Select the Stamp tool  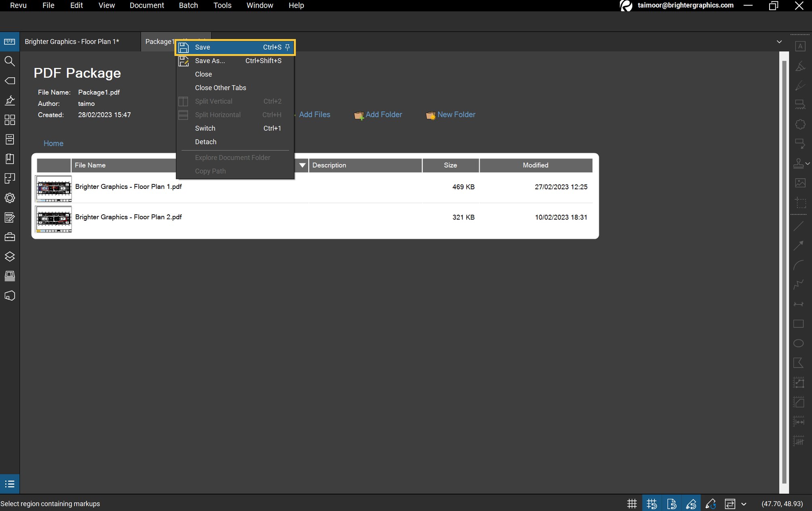click(799, 163)
